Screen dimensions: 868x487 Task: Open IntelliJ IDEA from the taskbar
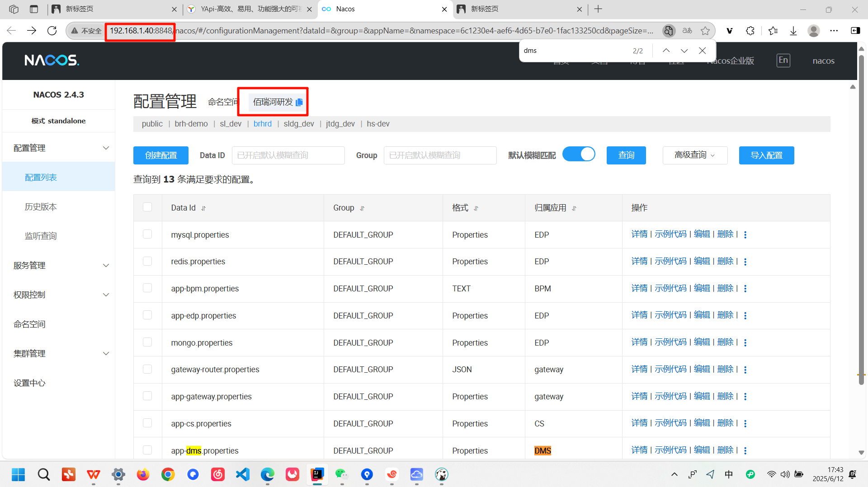(x=317, y=474)
